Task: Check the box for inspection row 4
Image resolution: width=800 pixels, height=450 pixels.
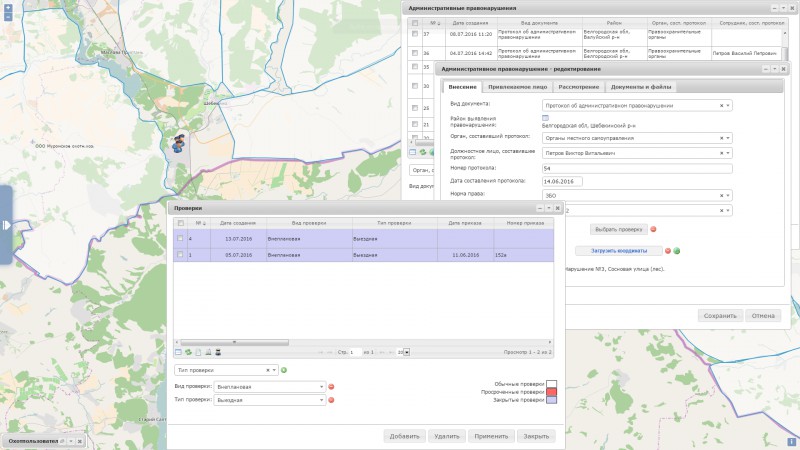Action: click(180, 239)
